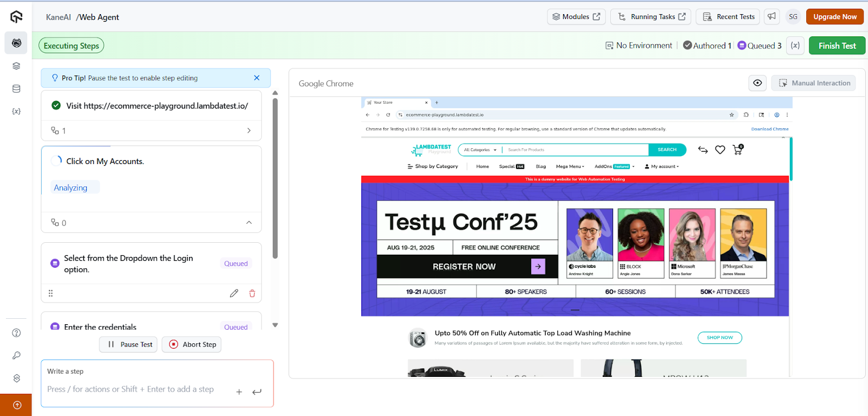Click the drag handle dots on queued step
868x416 pixels.
point(50,293)
